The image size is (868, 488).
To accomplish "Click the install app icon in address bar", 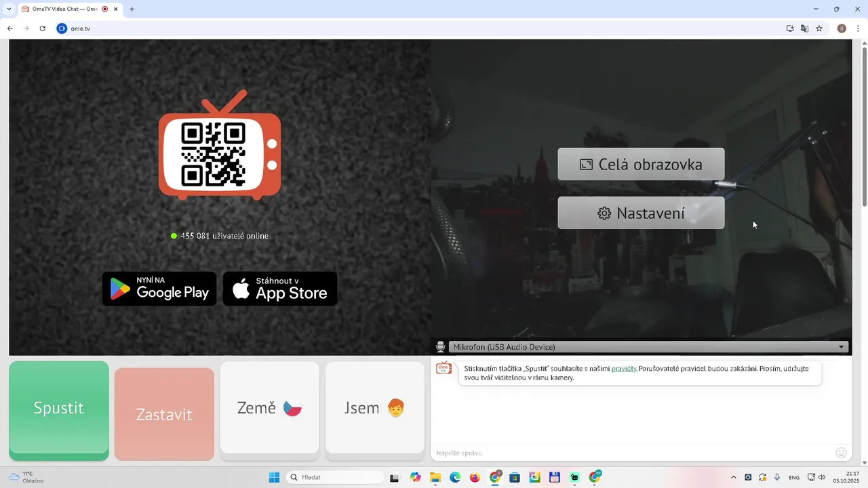I will [x=790, y=28].
